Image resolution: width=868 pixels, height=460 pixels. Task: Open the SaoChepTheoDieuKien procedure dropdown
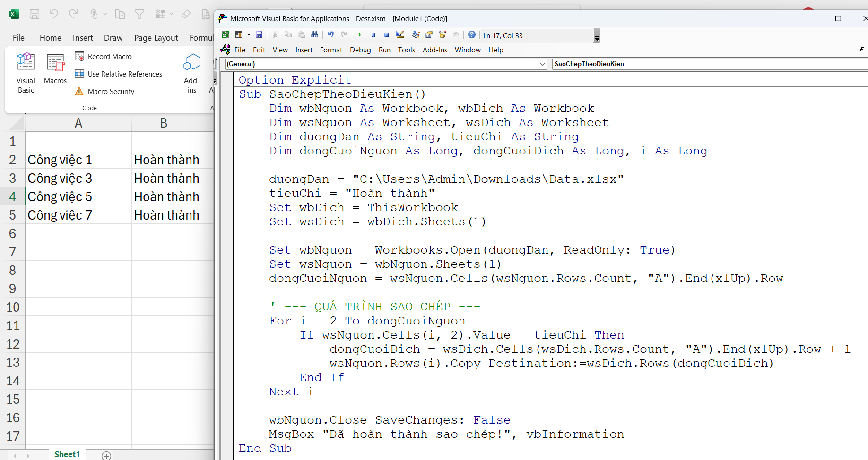[709, 64]
